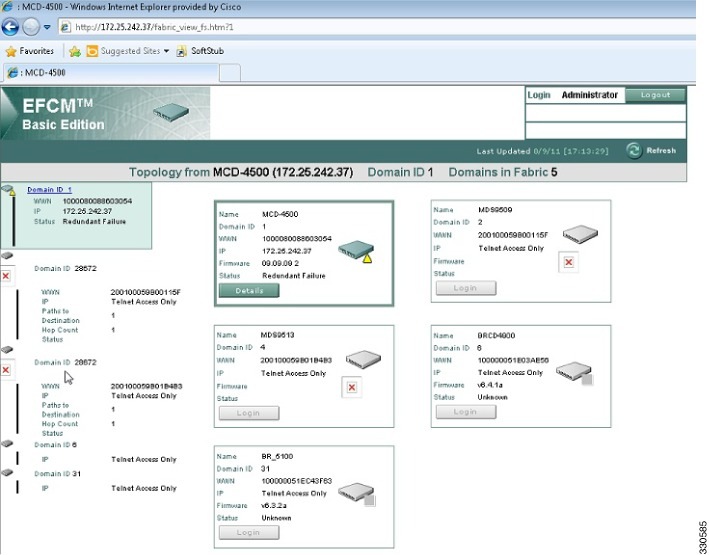Click WWN 100000051E03AB56 in BRCD4900 card
The height and width of the screenshot is (555, 709).
(x=513, y=361)
